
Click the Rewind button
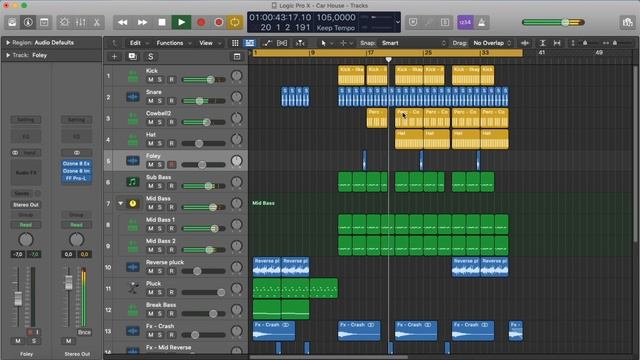tap(122, 22)
